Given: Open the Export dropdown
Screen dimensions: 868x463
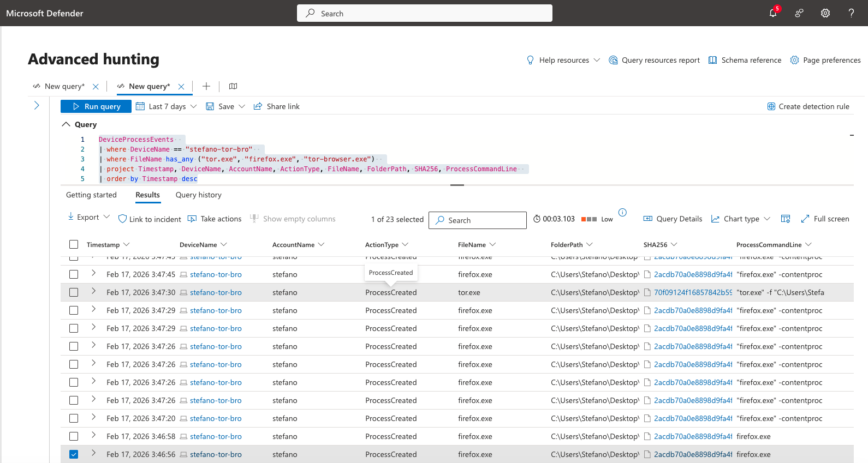Looking at the screenshot, I should click(88, 217).
